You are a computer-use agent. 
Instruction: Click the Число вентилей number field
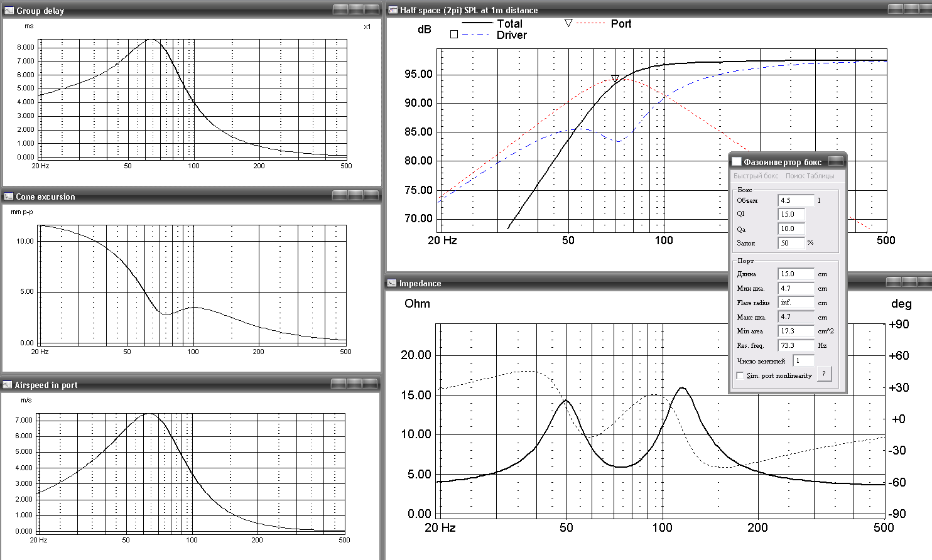click(803, 360)
